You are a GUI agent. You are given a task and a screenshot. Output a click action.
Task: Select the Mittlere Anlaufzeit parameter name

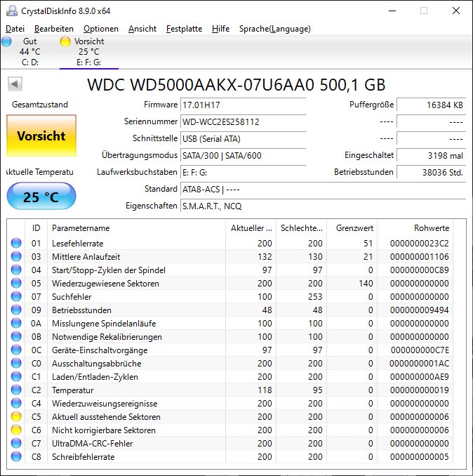(86, 257)
